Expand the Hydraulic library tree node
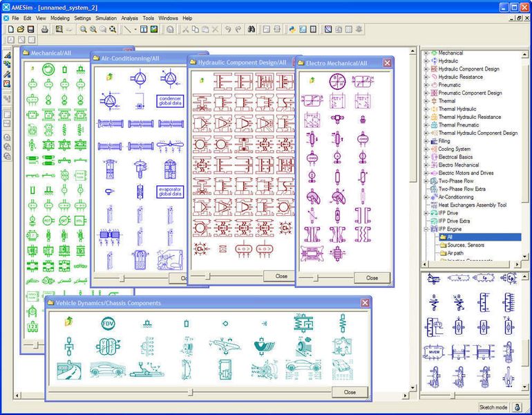 (x=426, y=61)
